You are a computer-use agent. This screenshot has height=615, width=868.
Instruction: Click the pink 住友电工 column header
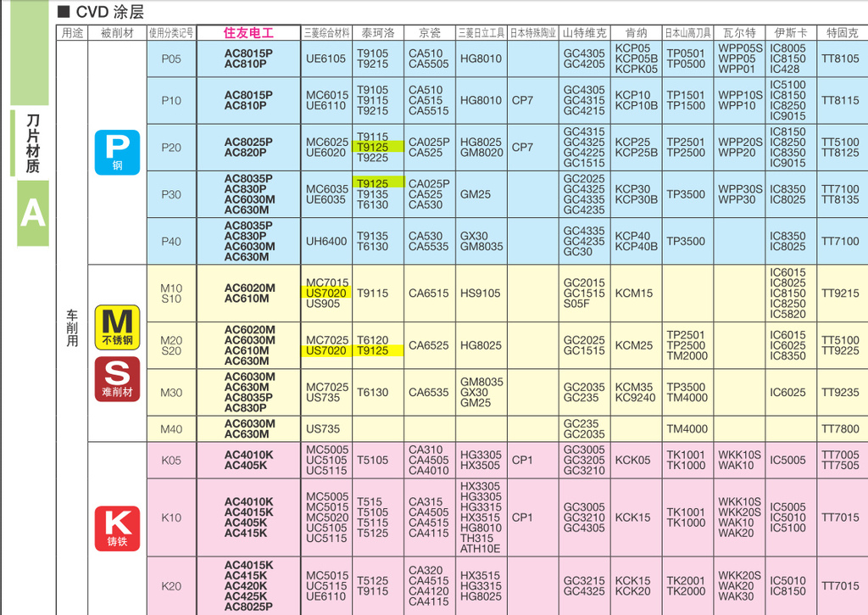point(248,33)
